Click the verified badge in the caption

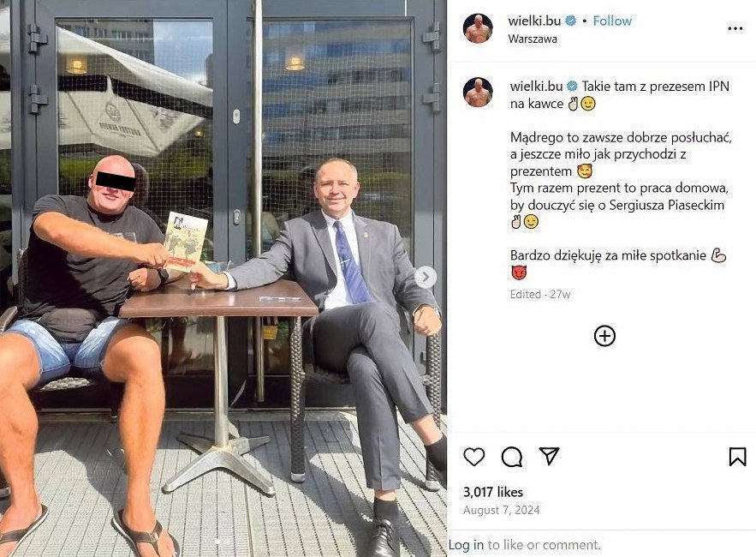[x=572, y=87]
